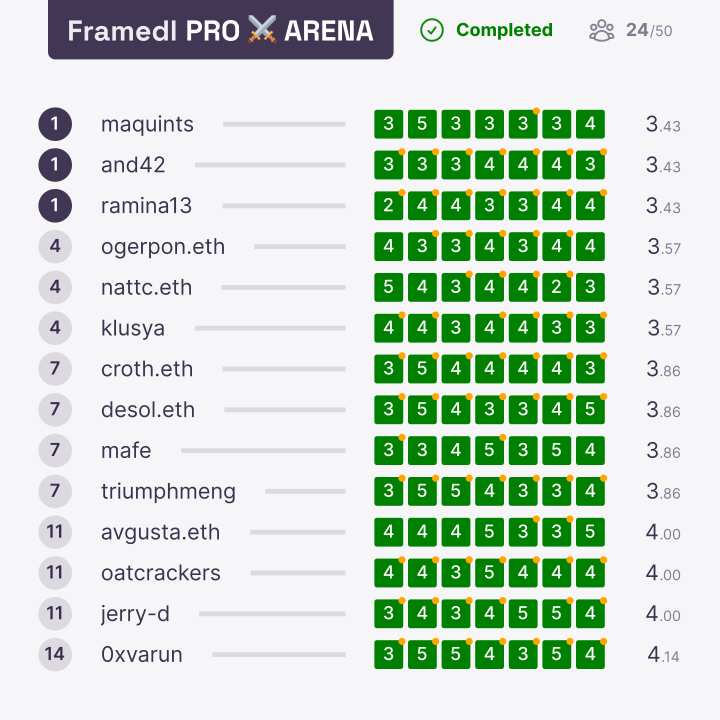The image size is (720, 720).
Task: Click jerry-d's fifth score tile showing 5
Action: pos(523,614)
